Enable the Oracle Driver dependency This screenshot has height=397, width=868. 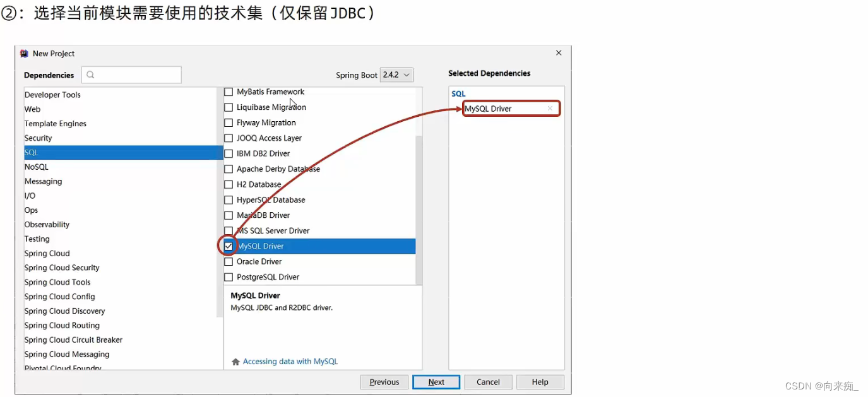pyautogui.click(x=229, y=261)
